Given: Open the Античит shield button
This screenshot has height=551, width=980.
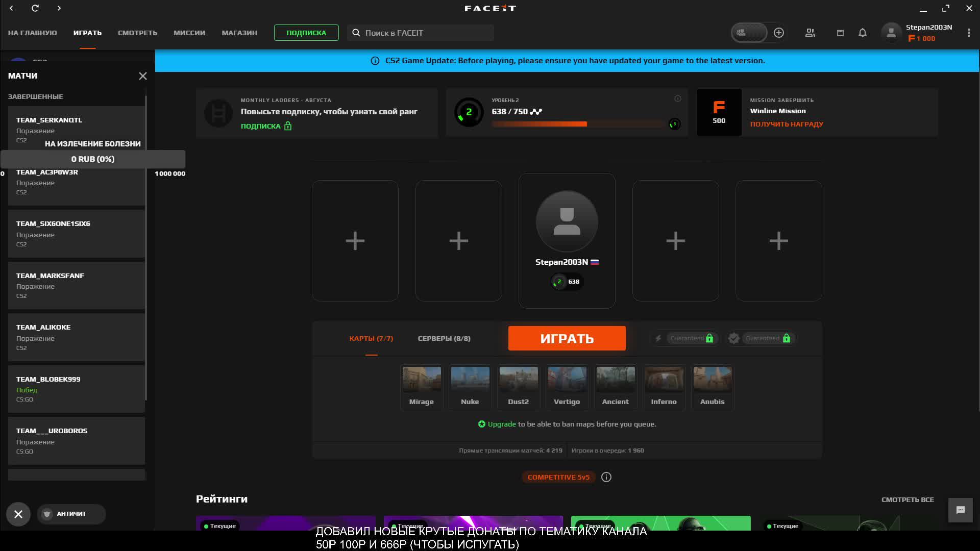Looking at the screenshot, I should (71, 514).
